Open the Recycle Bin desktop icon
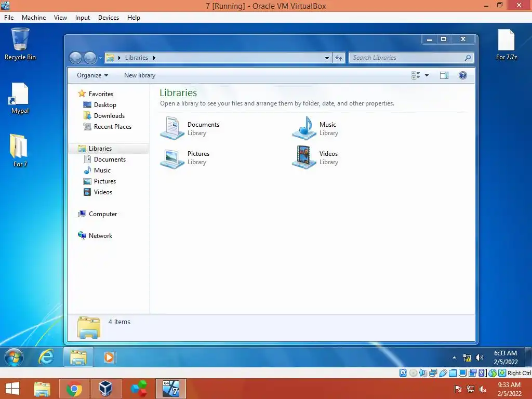The image size is (532, 399). tap(20, 44)
